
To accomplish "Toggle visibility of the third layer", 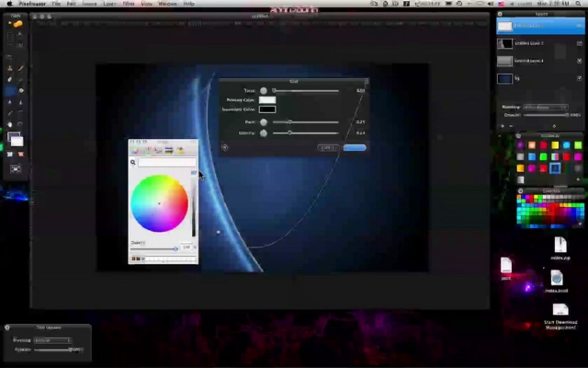I will click(x=579, y=61).
